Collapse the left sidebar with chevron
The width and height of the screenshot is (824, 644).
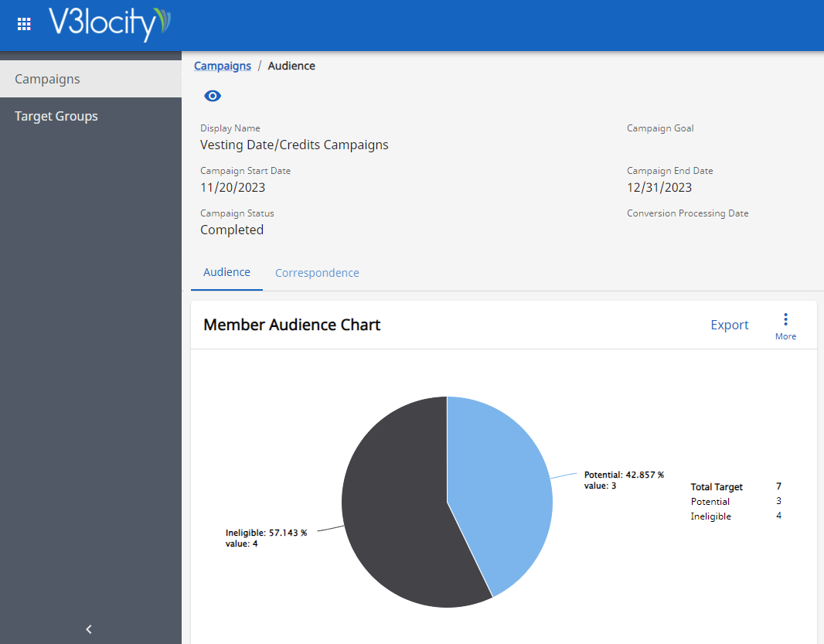89,629
